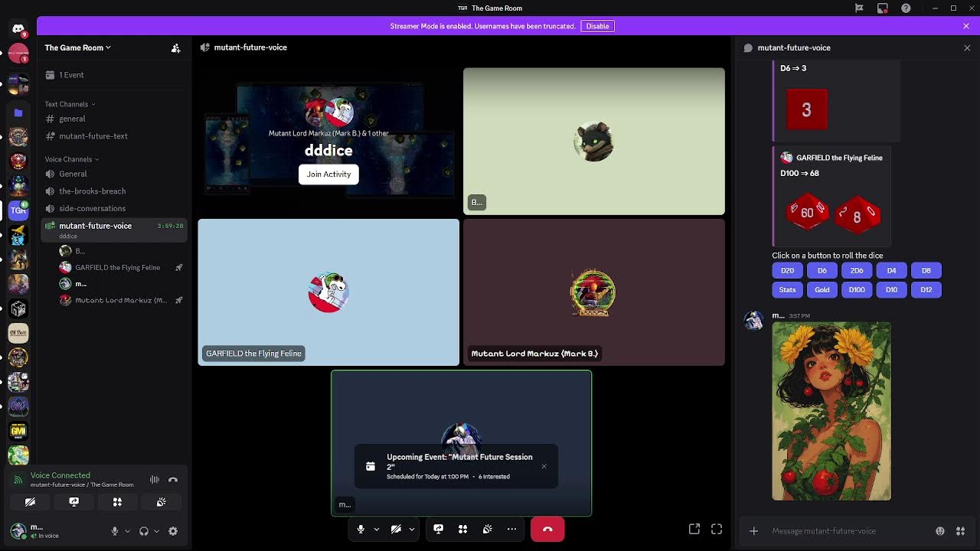Open Activities launcher in sidebar voice panel
The image size is (980, 551).
117,502
